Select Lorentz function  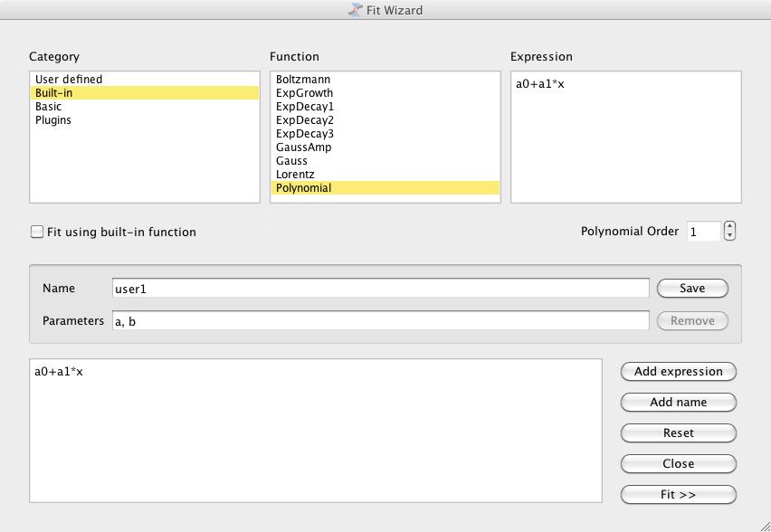(x=295, y=175)
